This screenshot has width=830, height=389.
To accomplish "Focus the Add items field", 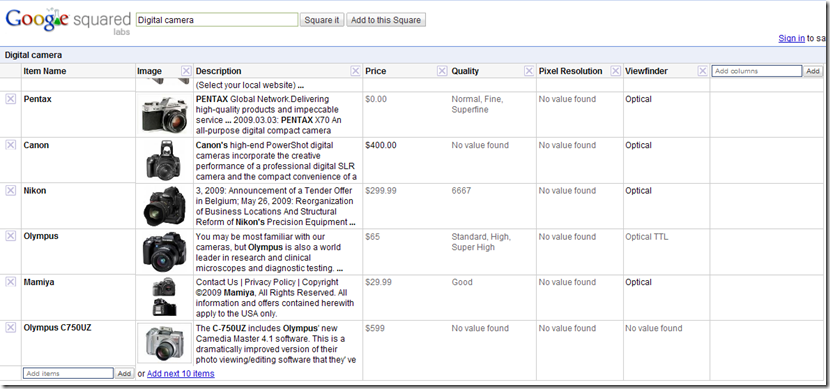I will [68, 374].
